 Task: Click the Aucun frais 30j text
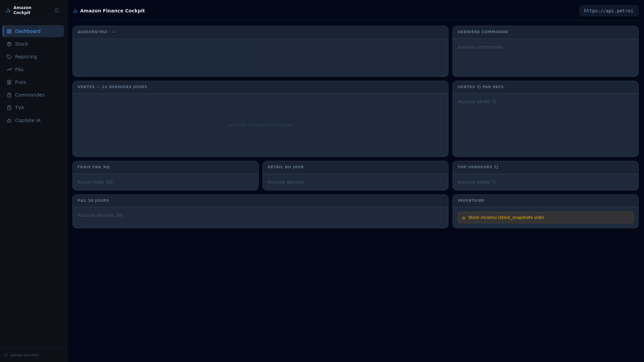[95, 182]
